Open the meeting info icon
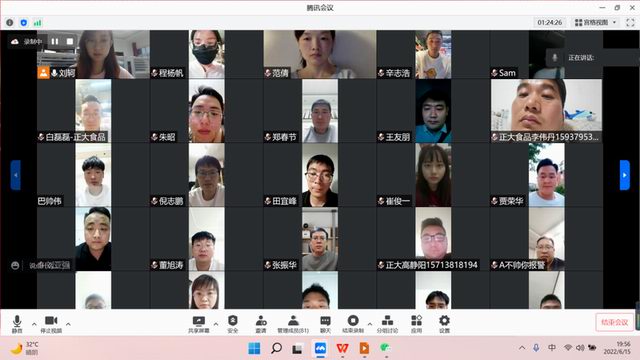The height and width of the screenshot is (360, 640). tap(9, 23)
